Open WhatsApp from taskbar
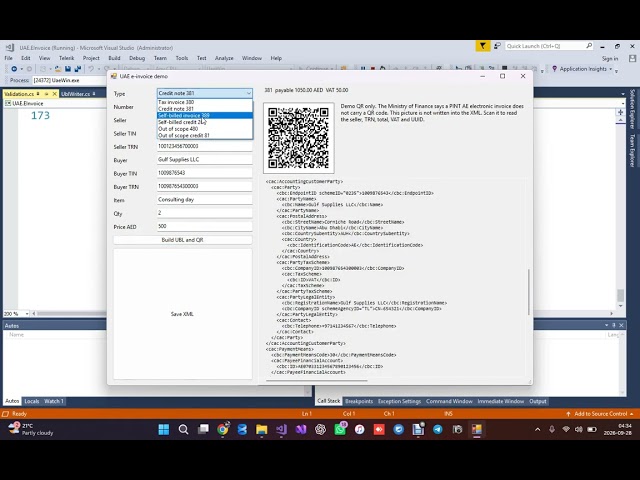Image resolution: width=640 pixels, height=480 pixels. pyautogui.click(x=340, y=429)
